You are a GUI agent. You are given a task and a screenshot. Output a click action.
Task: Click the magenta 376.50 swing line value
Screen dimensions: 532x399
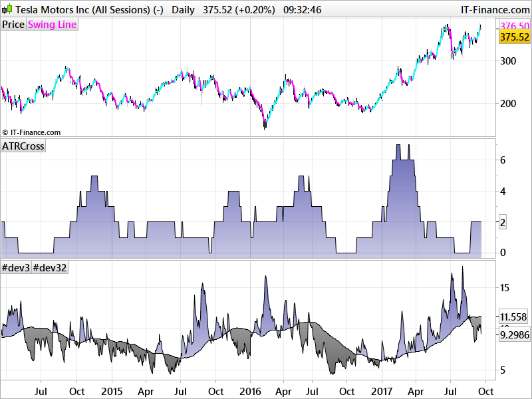click(514, 26)
